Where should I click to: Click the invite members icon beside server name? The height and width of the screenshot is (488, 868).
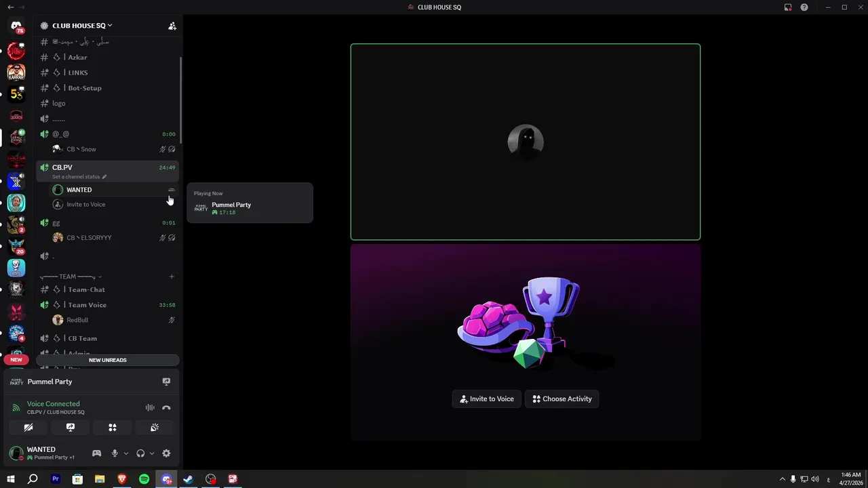[172, 26]
